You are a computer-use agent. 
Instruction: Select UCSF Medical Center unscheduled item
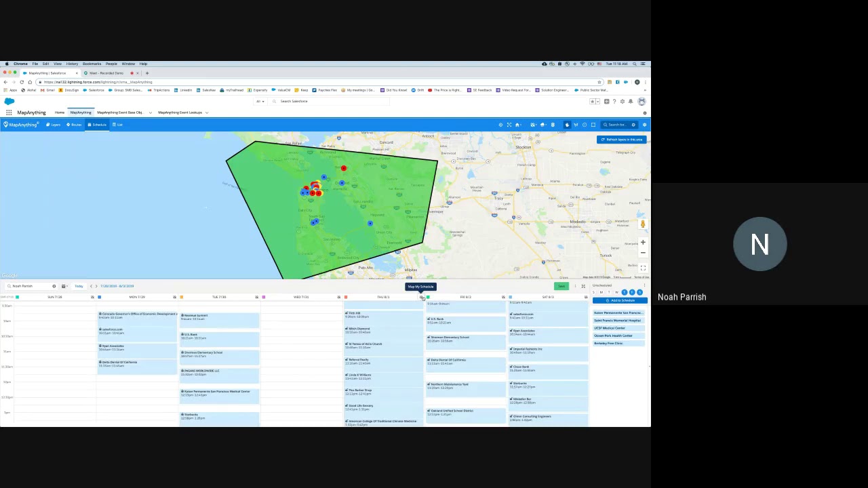(x=618, y=328)
